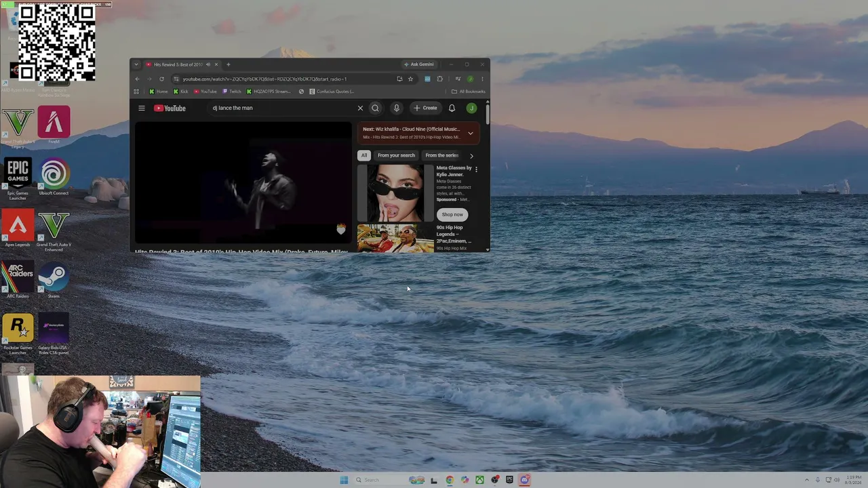The width and height of the screenshot is (868, 488).
Task: Open the Chrome apps grid shortcut
Action: click(x=136, y=91)
